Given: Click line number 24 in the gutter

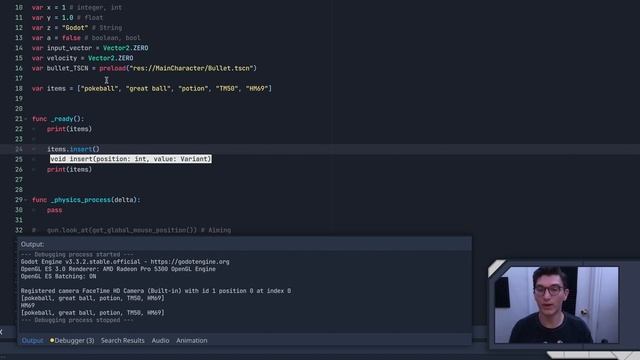Looking at the screenshot, I should coord(19,149).
